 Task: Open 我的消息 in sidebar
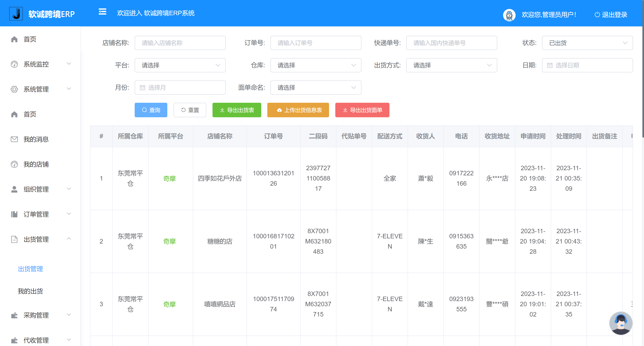click(x=36, y=139)
